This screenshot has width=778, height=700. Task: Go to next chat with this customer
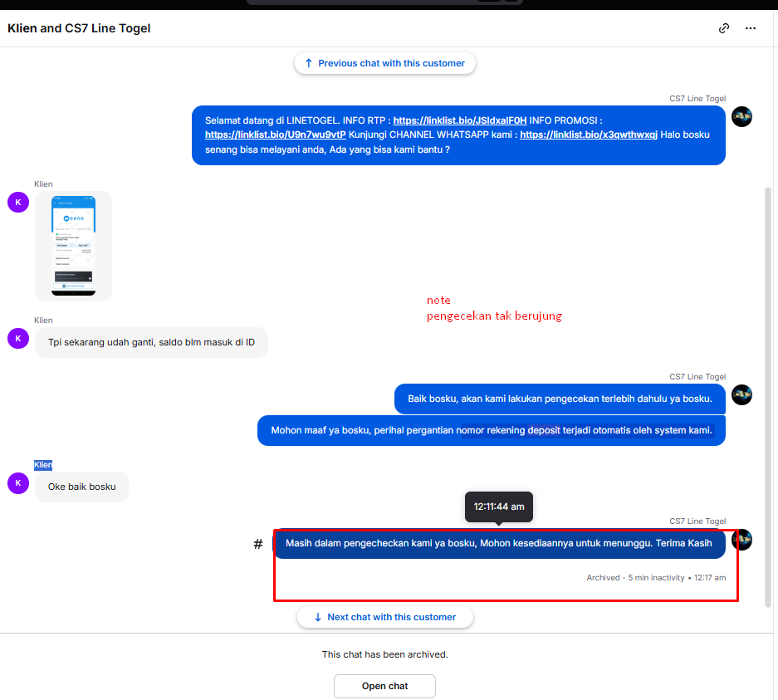(384, 617)
